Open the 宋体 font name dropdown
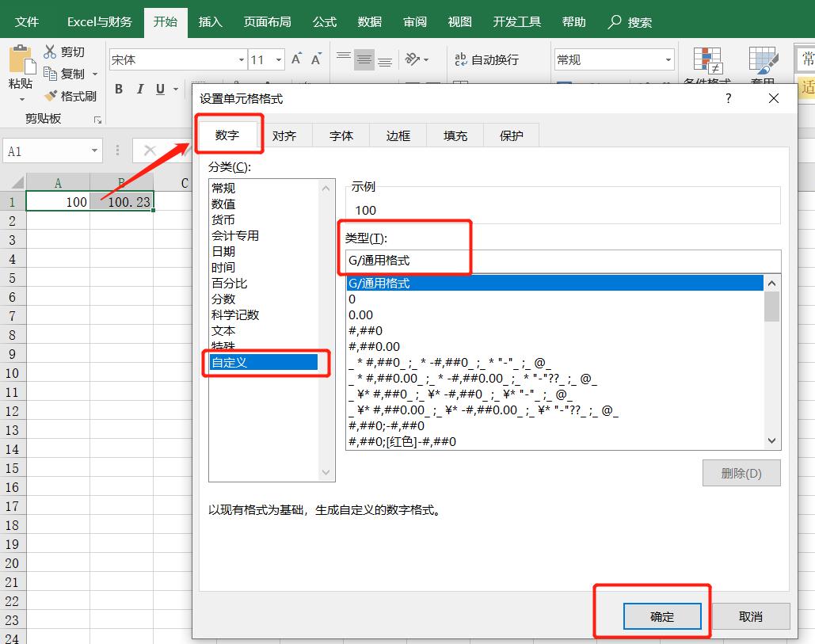Image resolution: width=815 pixels, height=644 pixels. point(242,59)
